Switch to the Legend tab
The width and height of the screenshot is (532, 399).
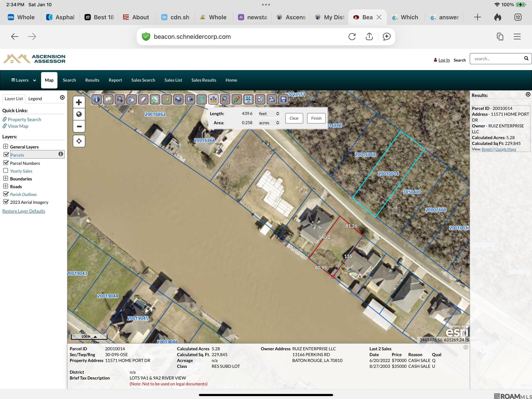coord(35,98)
